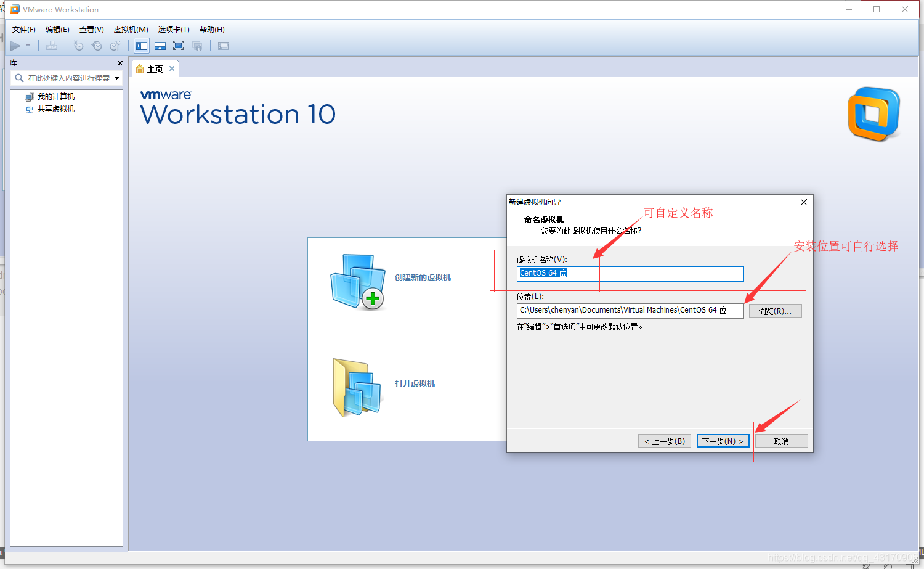Click the 取消 button in wizard
924x569 pixels.
coord(781,441)
